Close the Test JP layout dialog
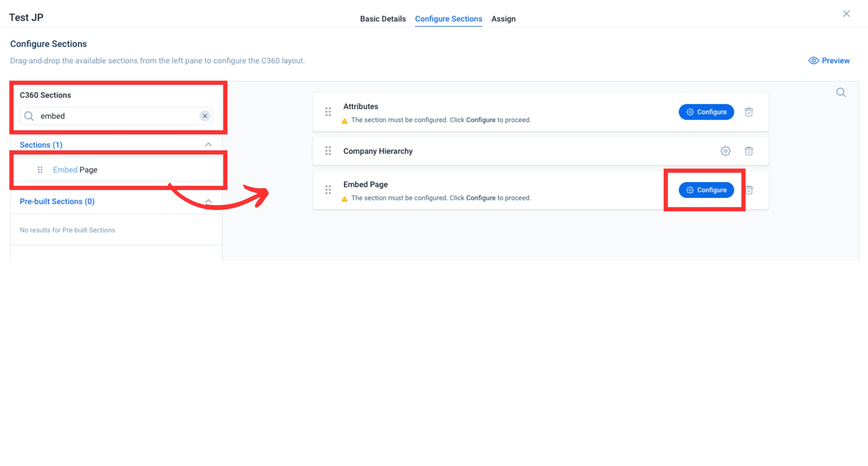 tap(846, 14)
